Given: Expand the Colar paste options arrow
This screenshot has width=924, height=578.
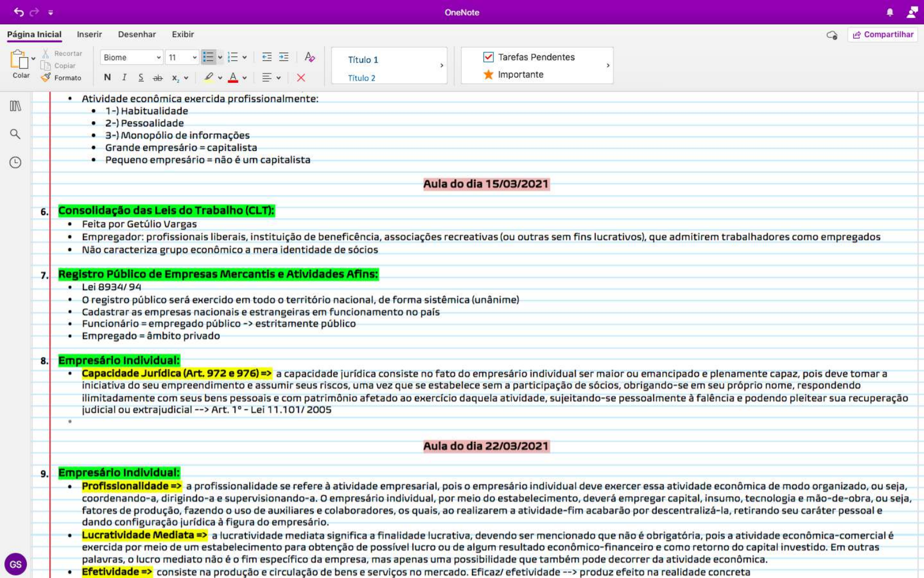Looking at the screenshot, I should point(33,59).
